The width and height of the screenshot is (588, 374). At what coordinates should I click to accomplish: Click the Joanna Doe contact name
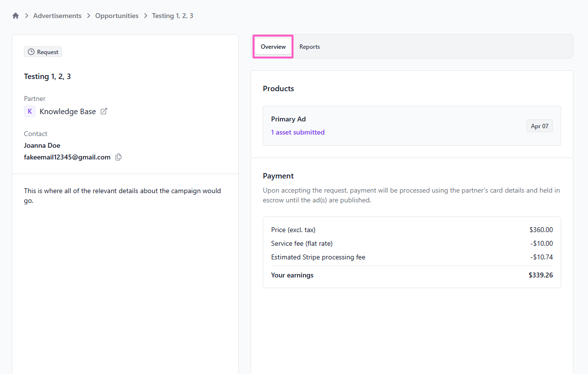(42, 145)
